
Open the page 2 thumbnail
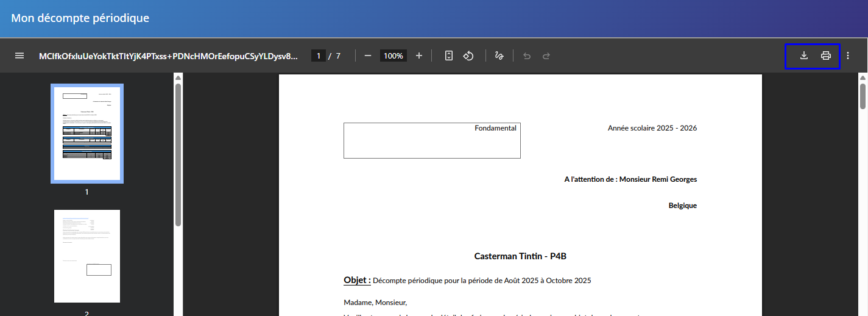click(x=87, y=256)
